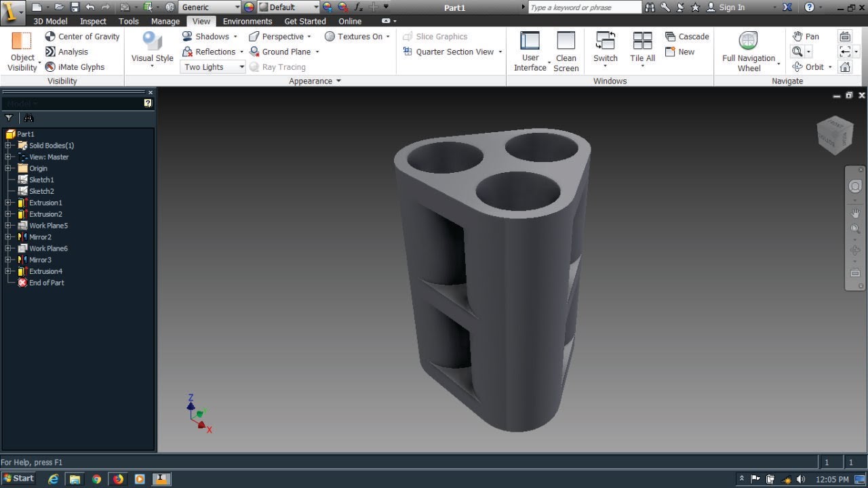Click the Windows Start button
The height and width of the screenshot is (488, 868).
(18, 479)
